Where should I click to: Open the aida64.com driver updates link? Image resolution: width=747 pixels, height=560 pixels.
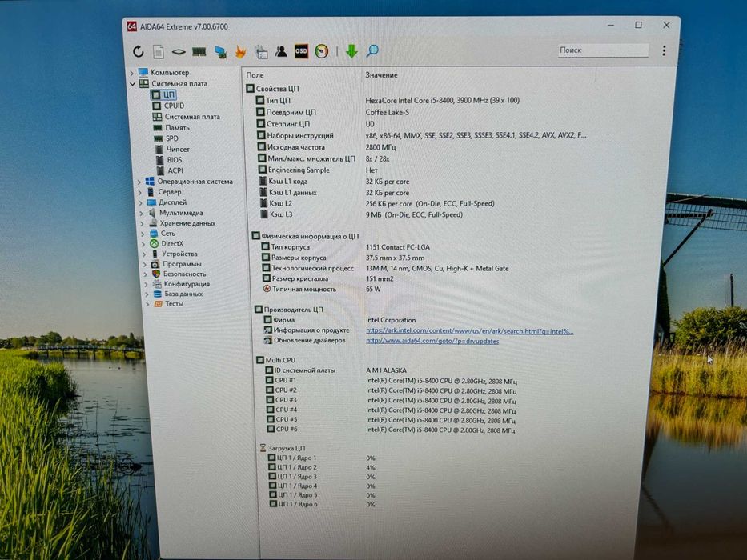tap(432, 341)
